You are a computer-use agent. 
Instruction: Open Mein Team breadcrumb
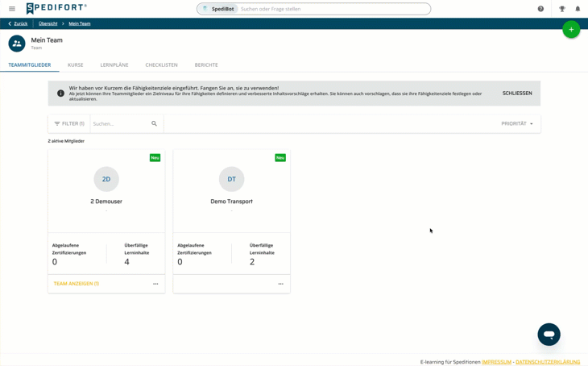point(80,23)
